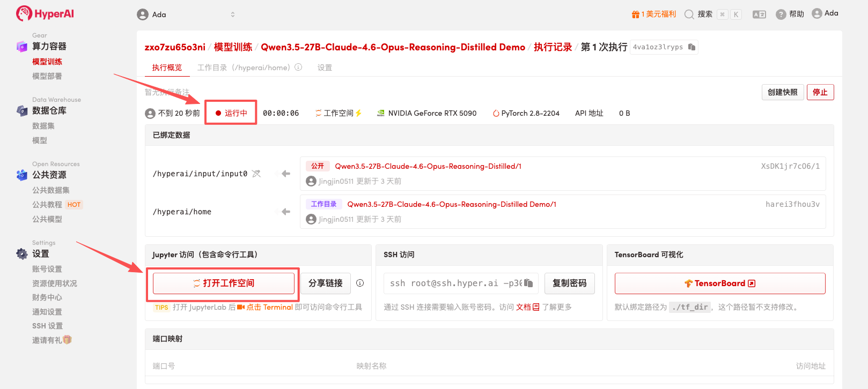Click the info icon next to share link
This screenshot has height=389, width=868.
360,283
